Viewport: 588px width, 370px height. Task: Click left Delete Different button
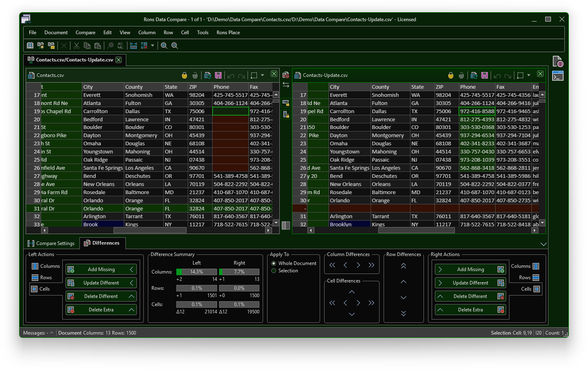101,296
